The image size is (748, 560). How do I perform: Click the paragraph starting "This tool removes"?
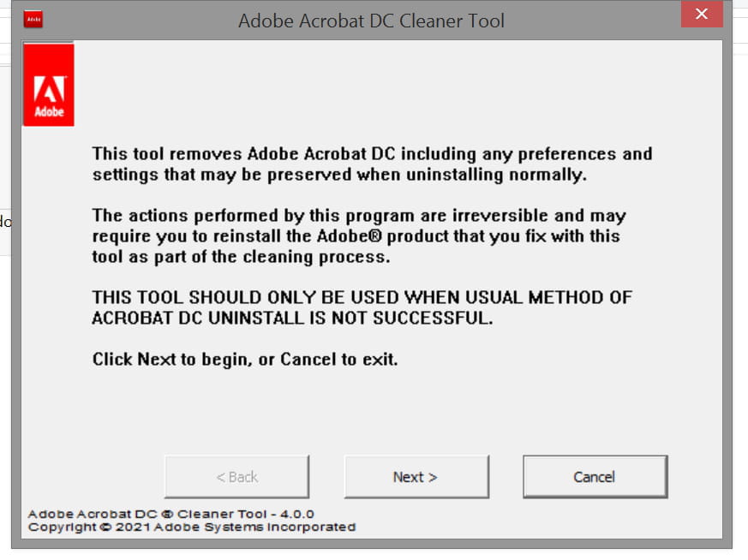click(372, 164)
